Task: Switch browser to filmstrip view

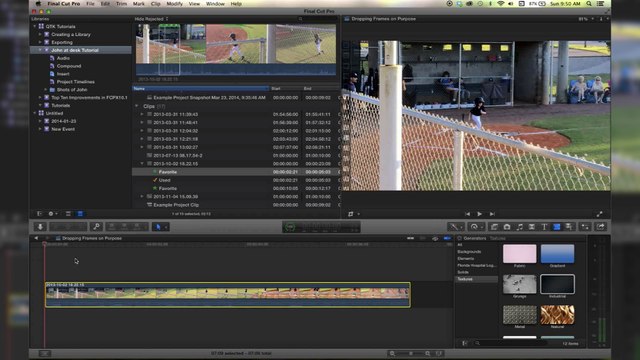Action: pyautogui.click(x=68, y=213)
